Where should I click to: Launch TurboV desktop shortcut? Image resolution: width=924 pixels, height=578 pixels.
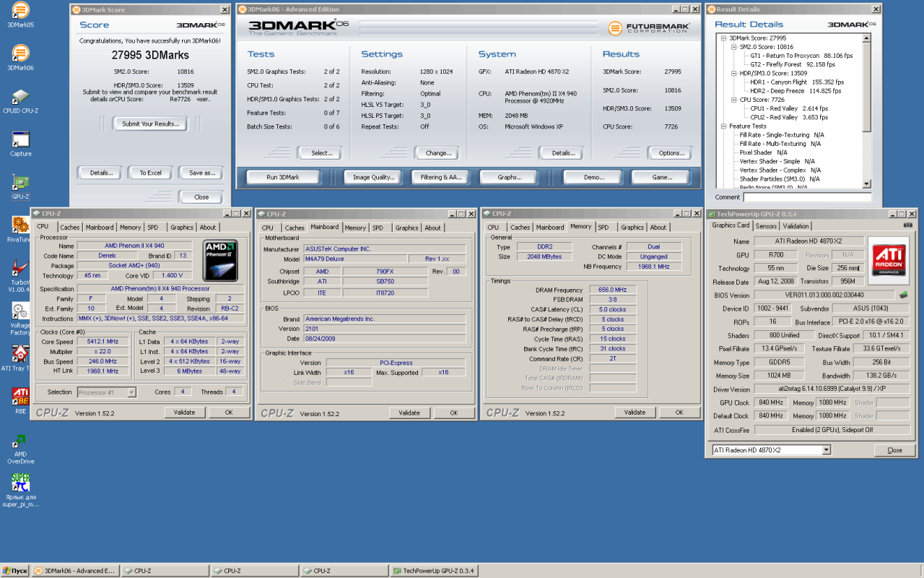(x=20, y=268)
